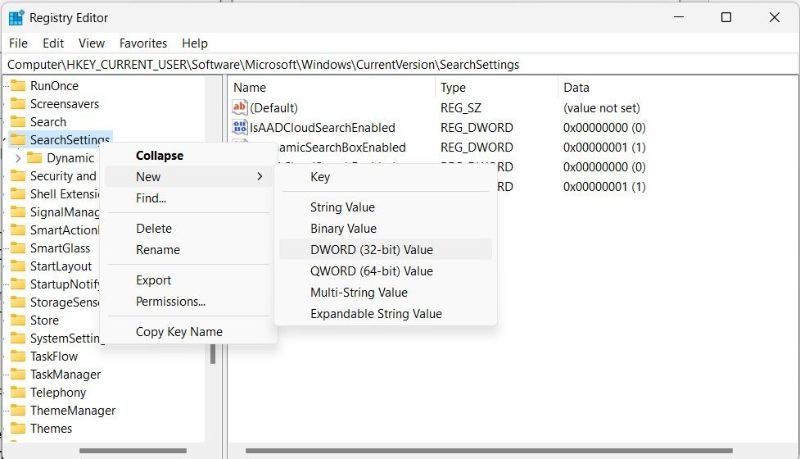
Task: Click Copy Key Name
Action: pyautogui.click(x=179, y=332)
